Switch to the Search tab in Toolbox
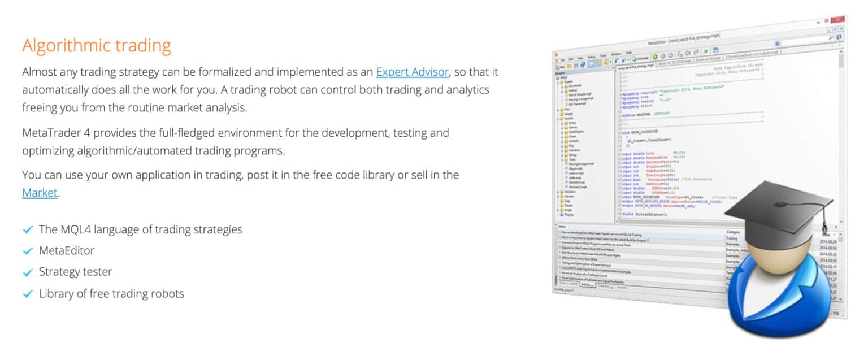The width and height of the screenshot is (868, 347). point(572,284)
